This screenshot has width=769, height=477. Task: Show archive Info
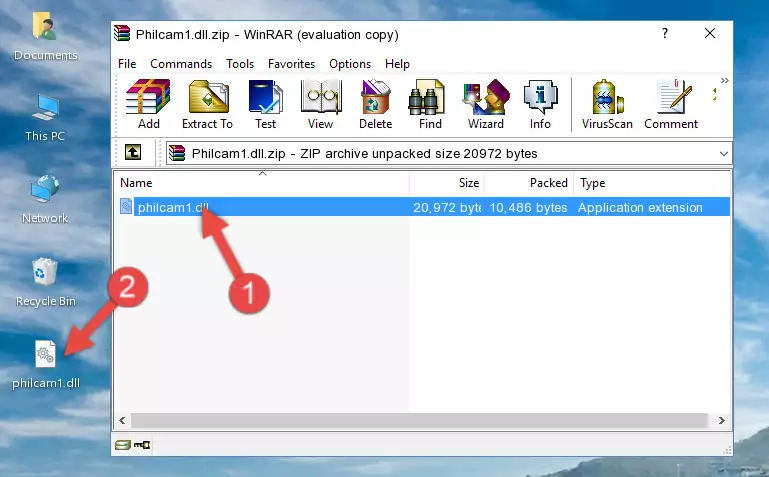(x=540, y=104)
